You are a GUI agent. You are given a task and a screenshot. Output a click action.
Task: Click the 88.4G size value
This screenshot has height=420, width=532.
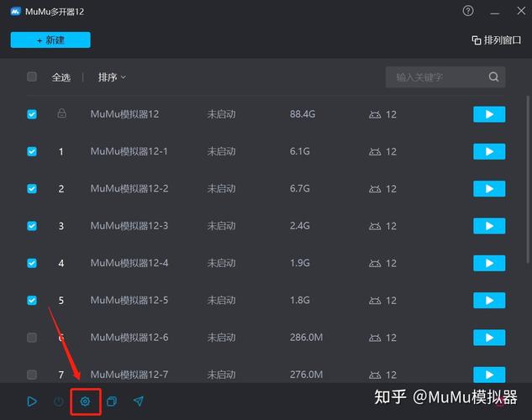[x=303, y=114]
